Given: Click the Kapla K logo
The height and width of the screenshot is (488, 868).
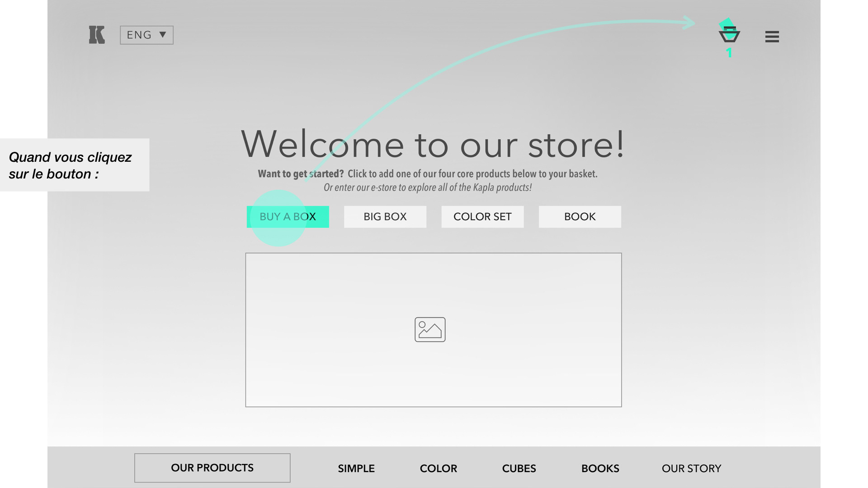Looking at the screenshot, I should point(97,35).
